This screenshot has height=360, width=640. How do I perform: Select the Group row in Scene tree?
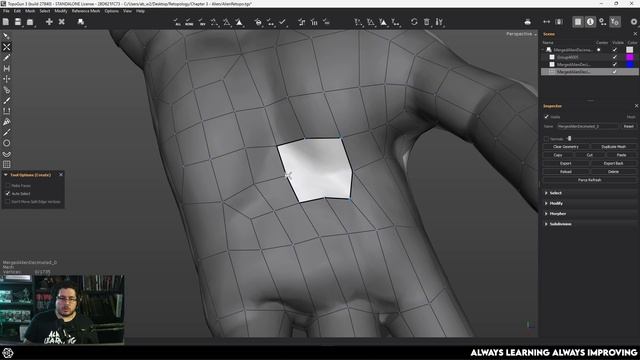[x=590, y=57]
